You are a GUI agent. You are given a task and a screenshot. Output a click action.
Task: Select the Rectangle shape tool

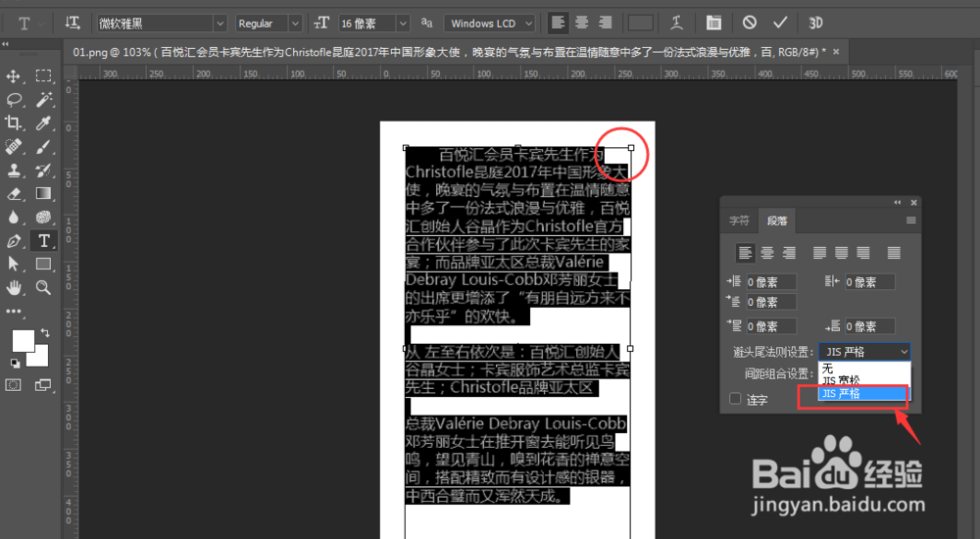click(x=43, y=264)
